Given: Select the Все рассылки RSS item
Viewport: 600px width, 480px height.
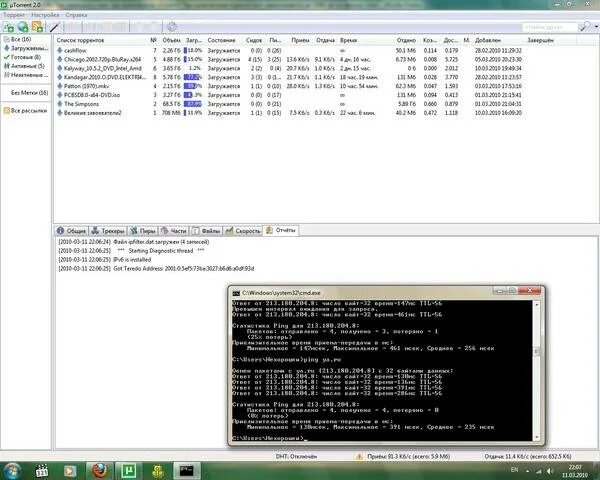Looking at the screenshot, I should point(25,111).
